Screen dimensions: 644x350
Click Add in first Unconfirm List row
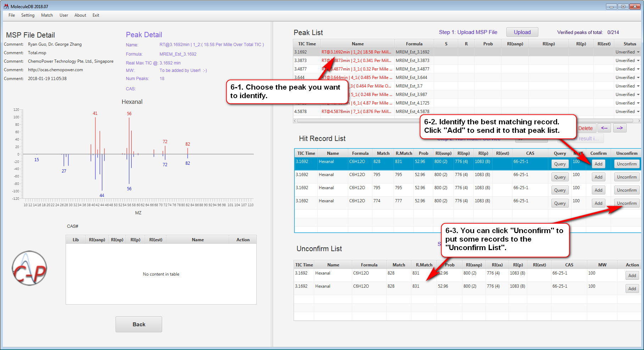[x=632, y=276]
